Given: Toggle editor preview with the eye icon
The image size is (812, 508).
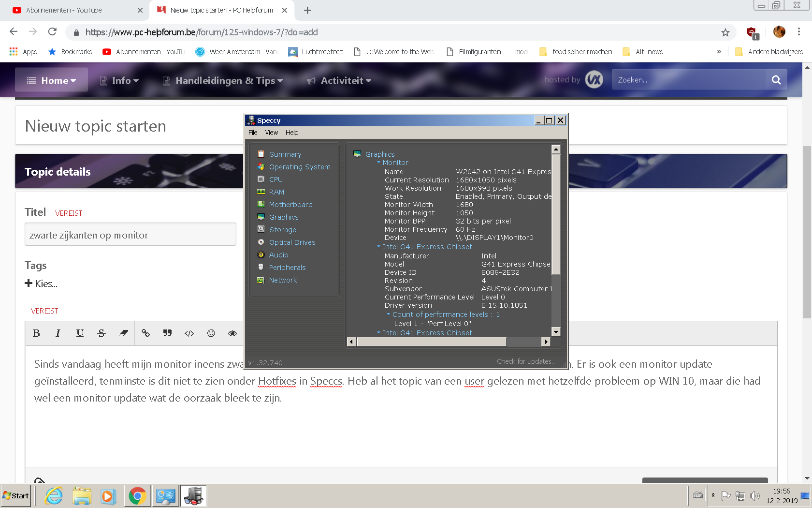Looking at the screenshot, I should (x=232, y=333).
